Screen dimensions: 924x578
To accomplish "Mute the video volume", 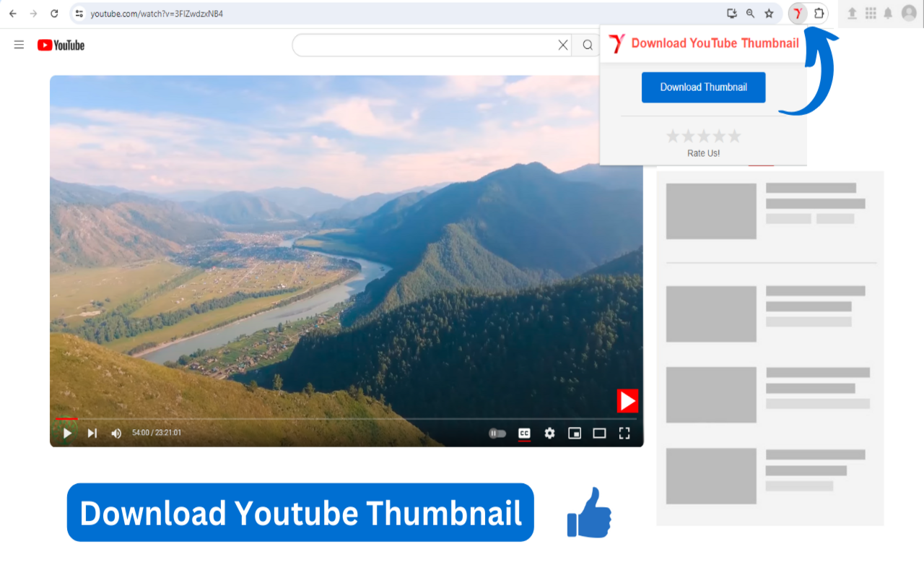I will tap(116, 433).
